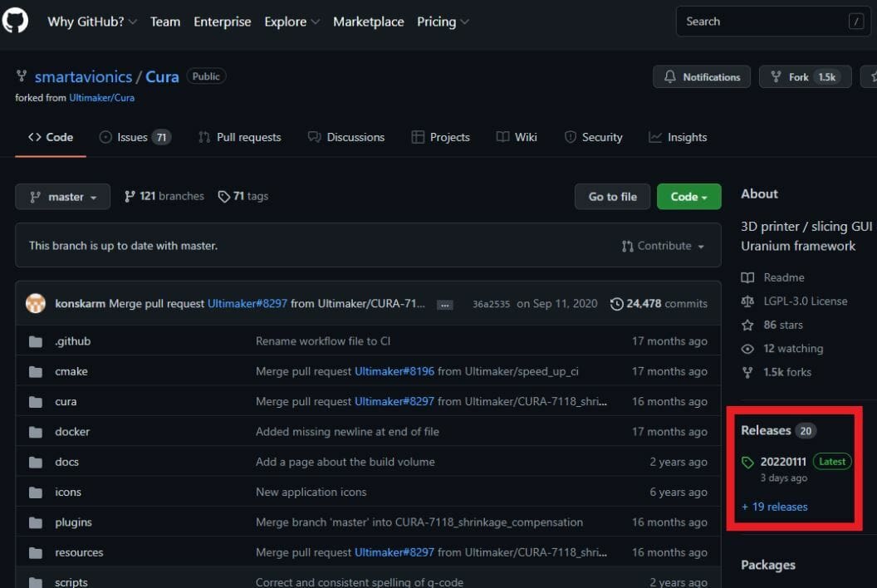Select the star icon beside 86 stars

(x=747, y=325)
